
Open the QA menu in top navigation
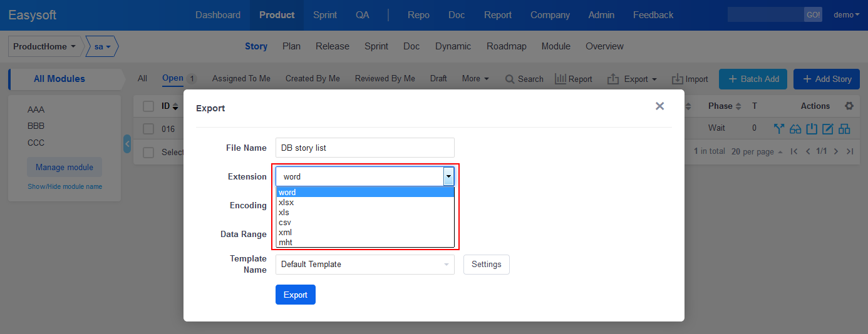(362, 15)
